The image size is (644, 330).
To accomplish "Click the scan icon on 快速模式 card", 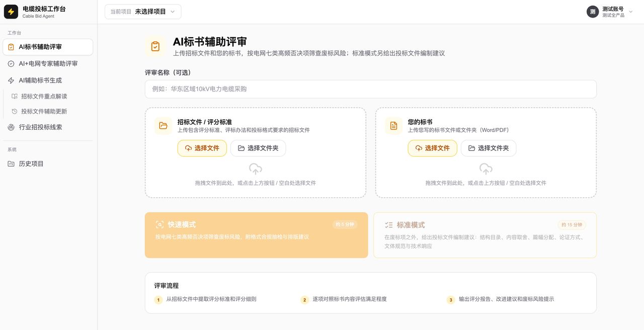I will 160,225.
